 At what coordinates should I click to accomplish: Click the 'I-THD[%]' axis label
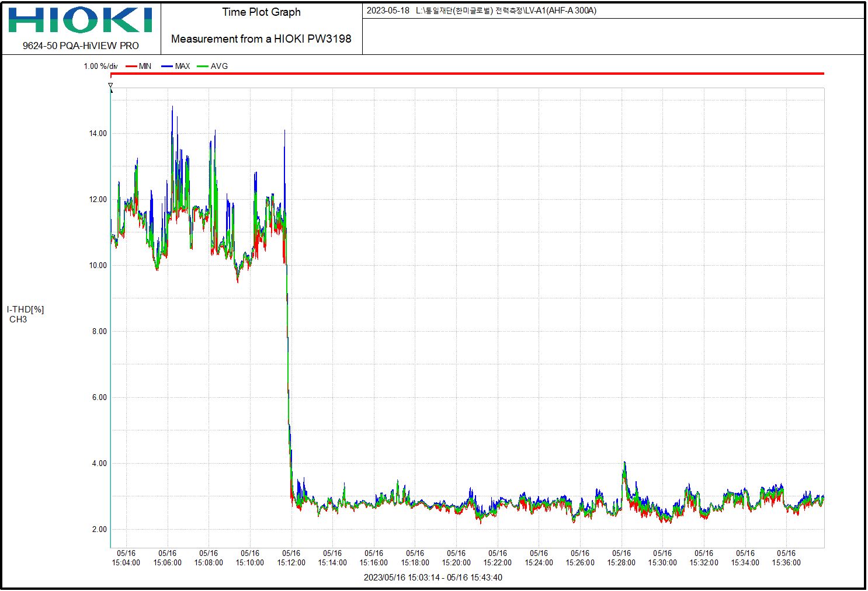[x=25, y=310]
